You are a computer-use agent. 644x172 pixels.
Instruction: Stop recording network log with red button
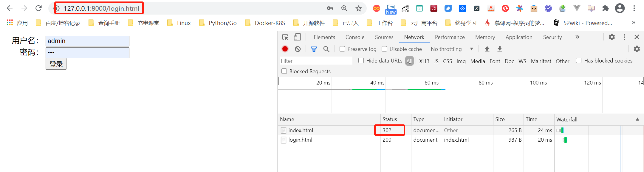(285, 49)
